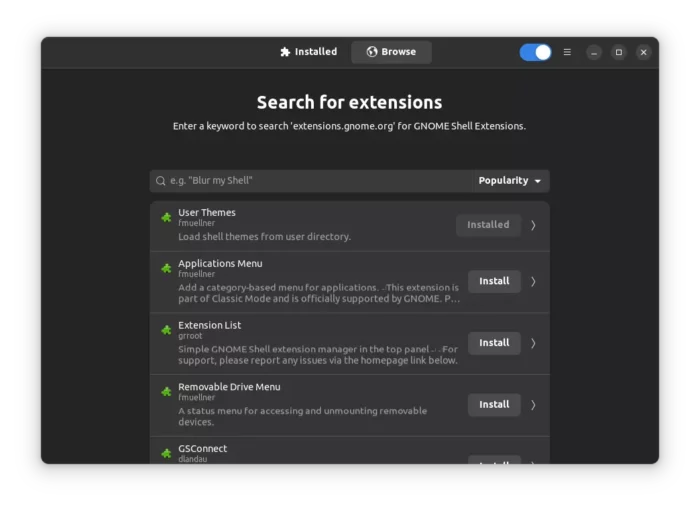Select the User Themes title text

click(x=207, y=213)
